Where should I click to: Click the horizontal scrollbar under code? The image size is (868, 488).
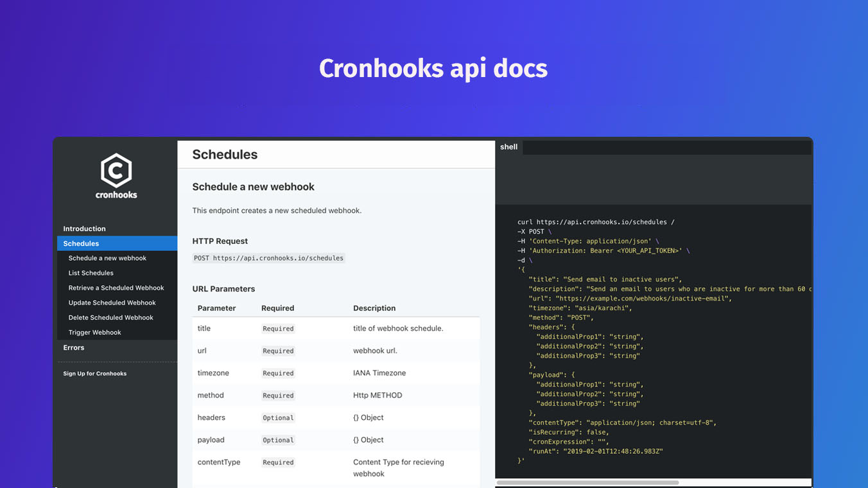coord(587,482)
